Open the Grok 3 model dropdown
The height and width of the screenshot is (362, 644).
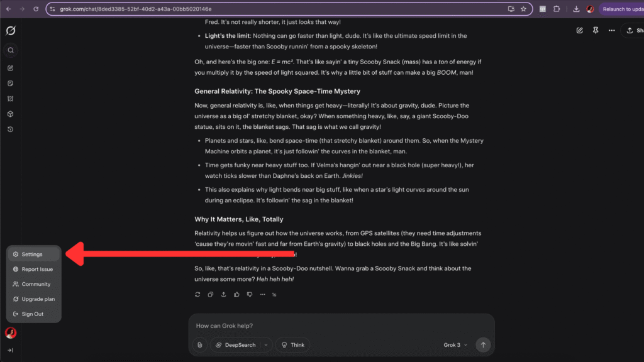click(x=455, y=345)
